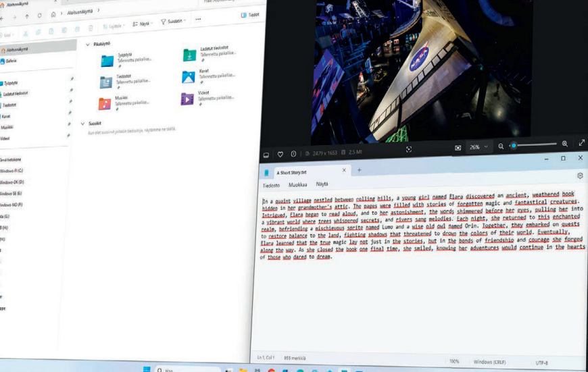Open File Explorer from the taskbar

point(243,370)
